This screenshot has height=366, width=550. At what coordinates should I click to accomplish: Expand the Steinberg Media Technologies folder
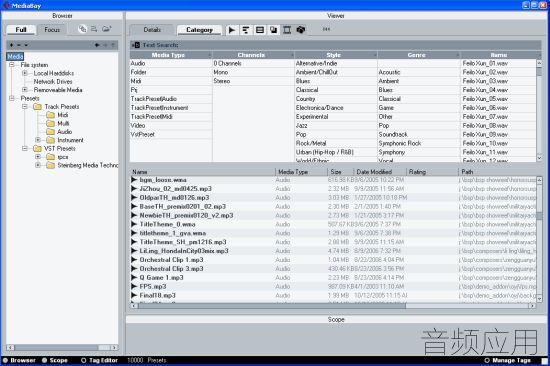click(x=38, y=165)
